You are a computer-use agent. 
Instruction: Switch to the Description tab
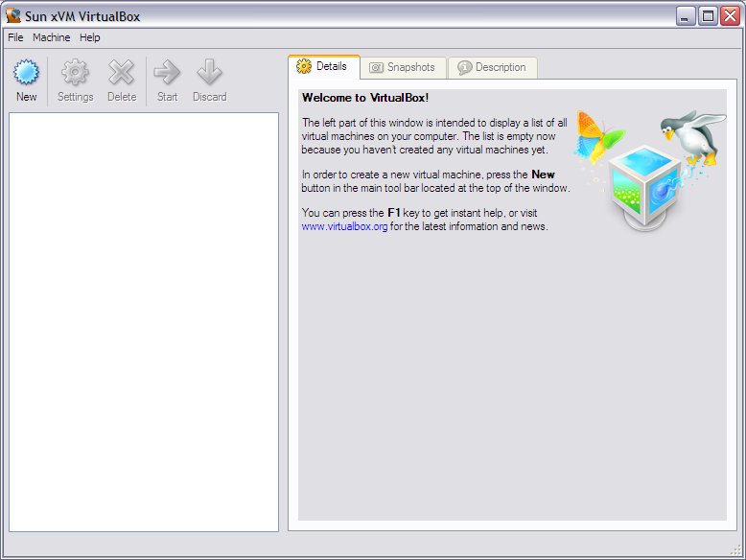(x=493, y=67)
